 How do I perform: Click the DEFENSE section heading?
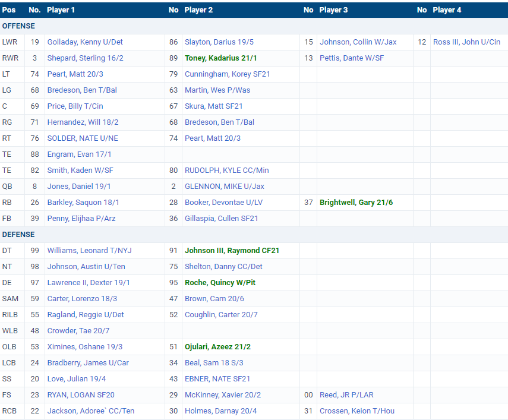[18, 235]
